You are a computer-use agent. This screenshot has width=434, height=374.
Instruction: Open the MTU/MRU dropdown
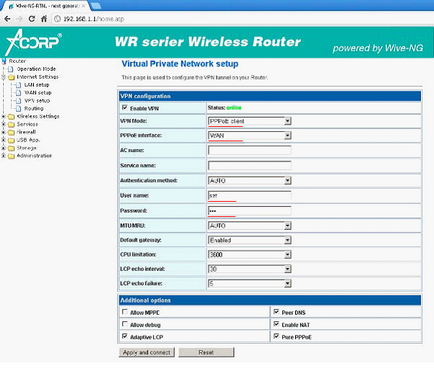point(249,226)
